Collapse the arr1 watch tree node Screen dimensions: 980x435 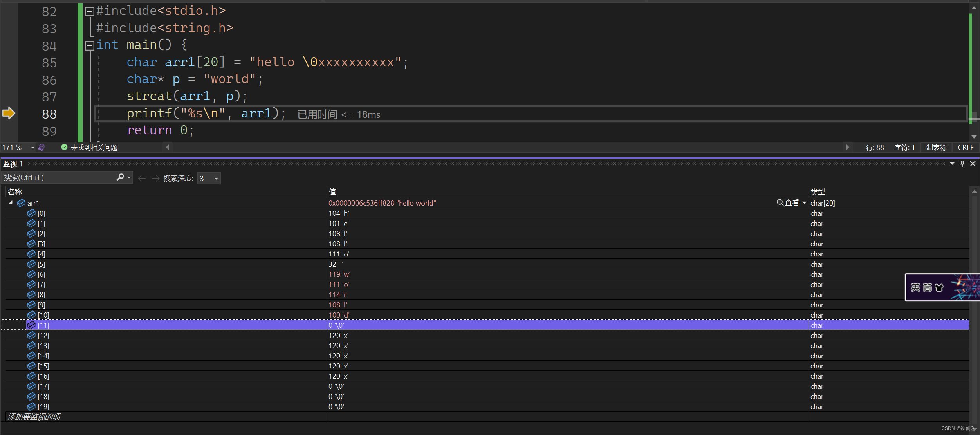(x=11, y=203)
